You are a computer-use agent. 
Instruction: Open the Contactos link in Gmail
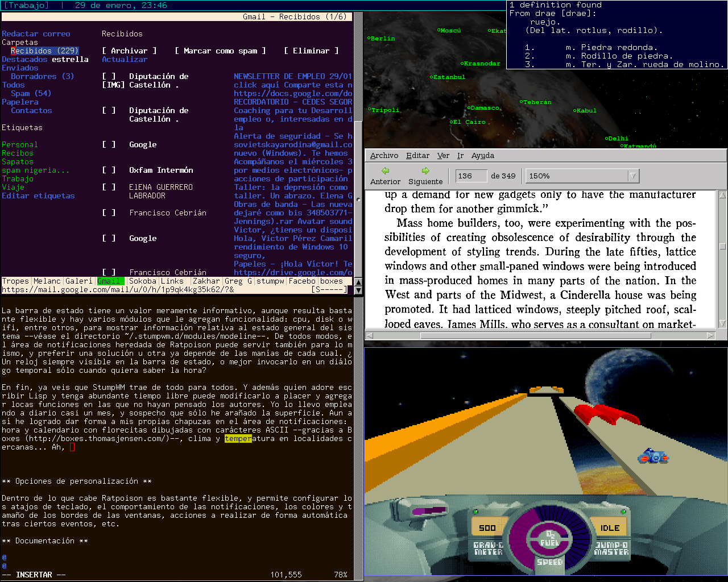click(31, 110)
